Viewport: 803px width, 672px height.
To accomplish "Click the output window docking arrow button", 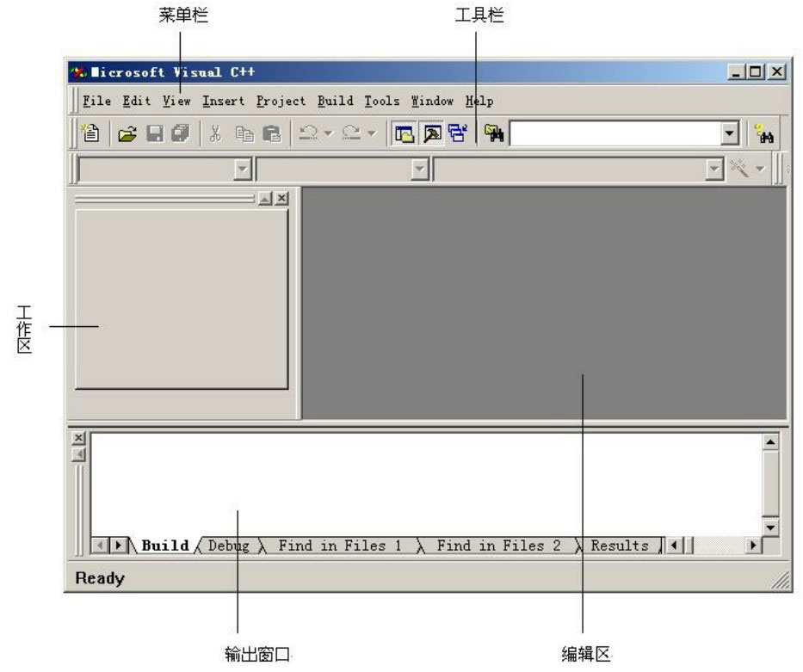I will point(78,454).
